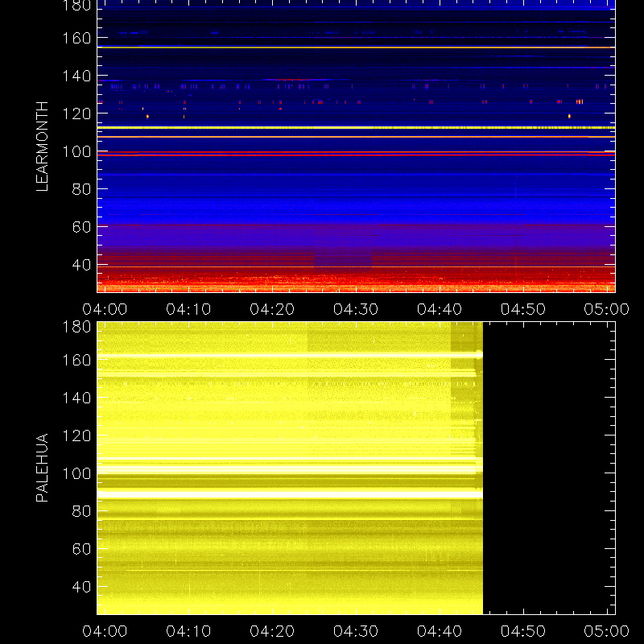Click 04:30 time label under Palehua plot

coord(356,631)
